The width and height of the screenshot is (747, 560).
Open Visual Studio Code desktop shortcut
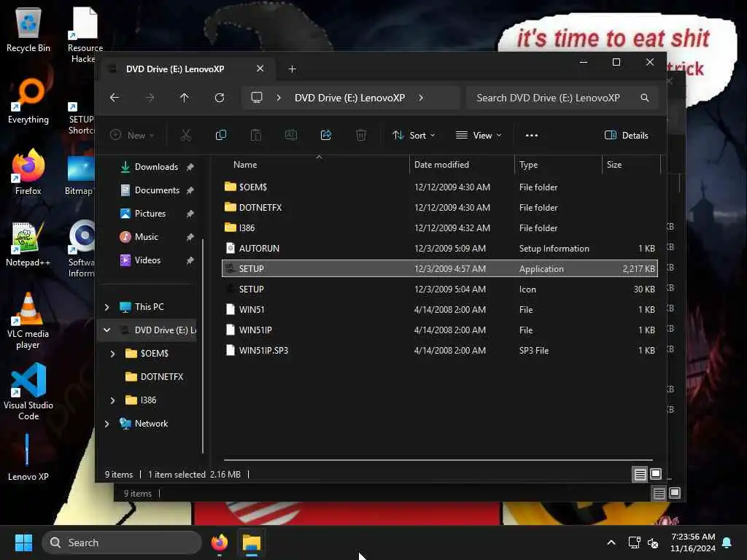(28, 392)
